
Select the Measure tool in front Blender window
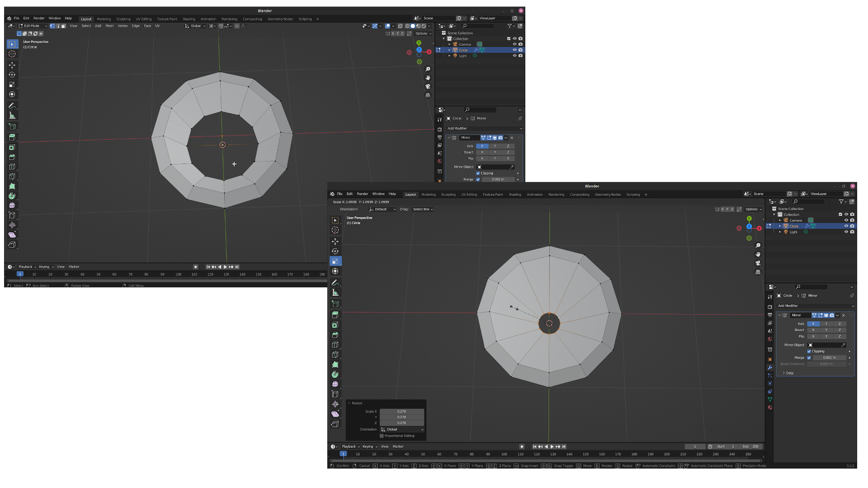(335, 293)
